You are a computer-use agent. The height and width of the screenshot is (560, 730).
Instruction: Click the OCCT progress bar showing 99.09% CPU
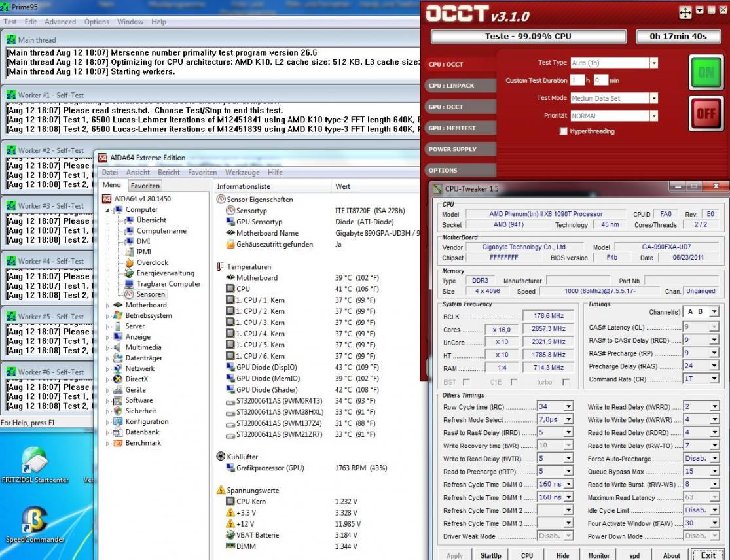click(528, 36)
